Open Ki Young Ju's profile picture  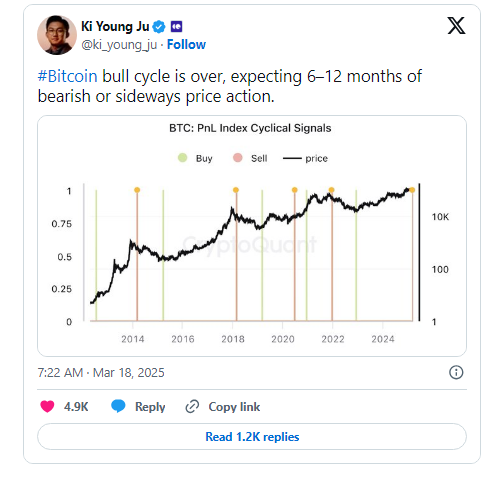tap(57, 35)
